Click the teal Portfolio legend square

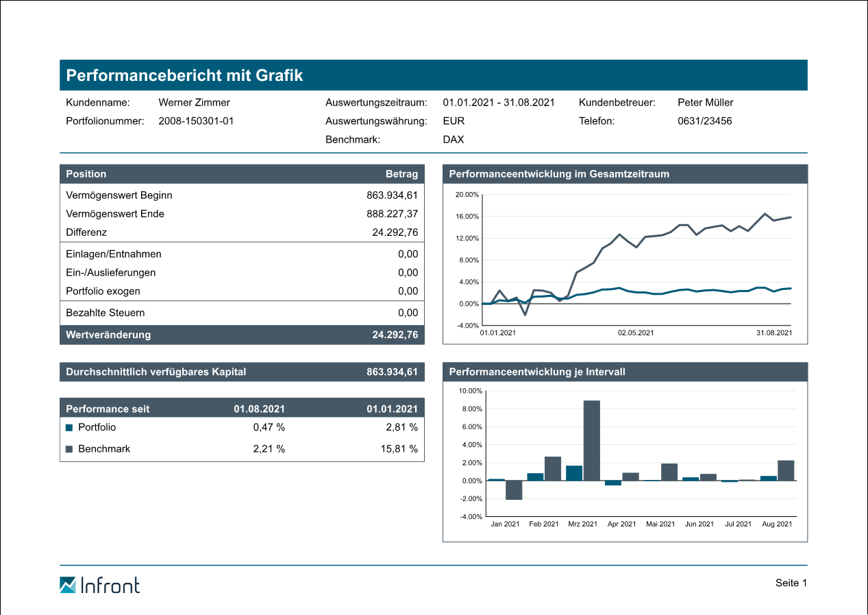click(x=69, y=428)
